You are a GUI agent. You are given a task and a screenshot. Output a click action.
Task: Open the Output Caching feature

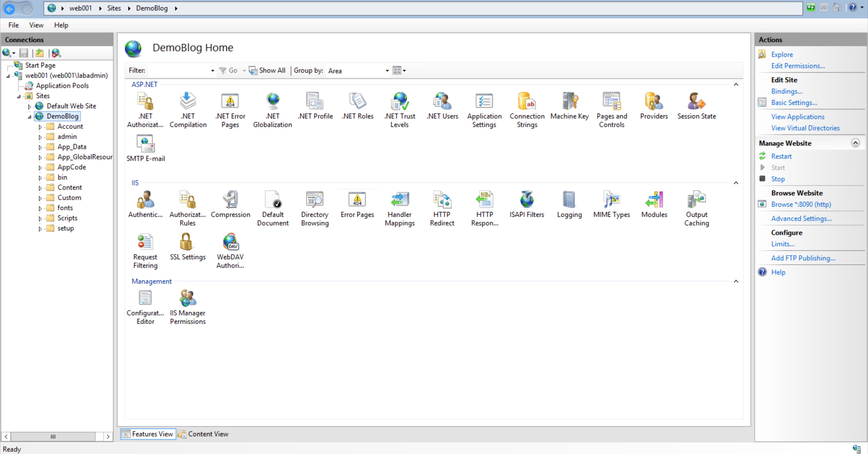[x=696, y=208]
